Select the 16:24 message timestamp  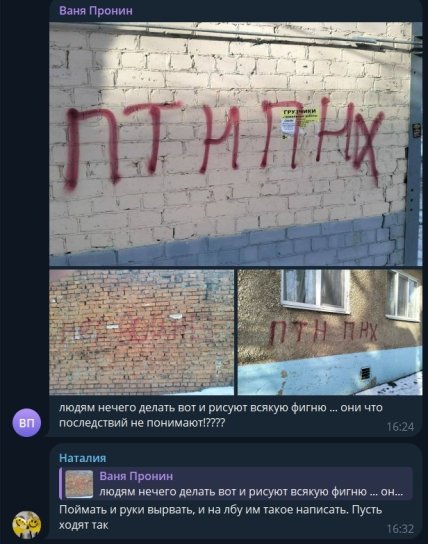[400, 427]
